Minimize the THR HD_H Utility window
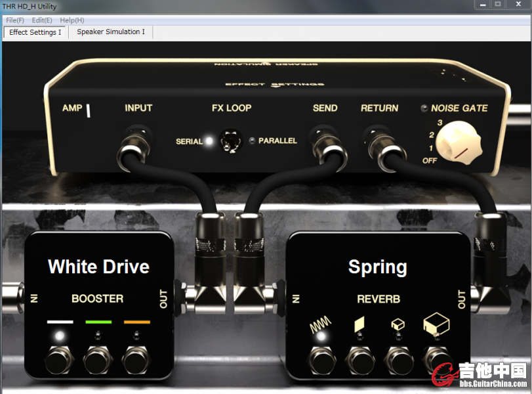The width and height of the screenshot is (532, 394). click(x=483, y=5)
